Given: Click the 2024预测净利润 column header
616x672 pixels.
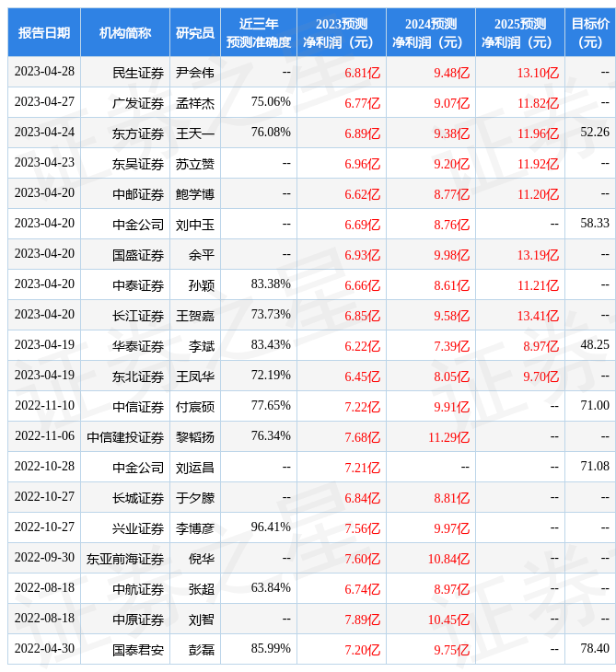Looking at the screenshot, I should click(431, 32).
